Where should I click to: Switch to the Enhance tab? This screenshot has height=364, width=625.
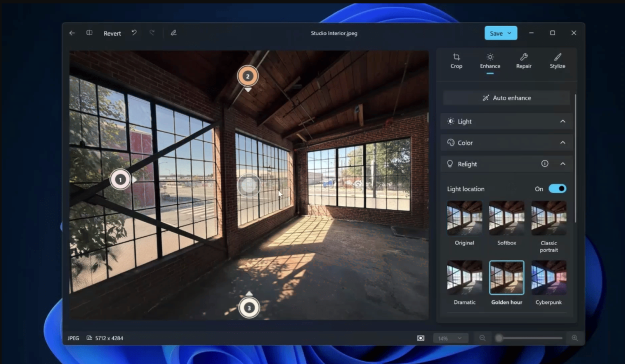tap(490, 61)
